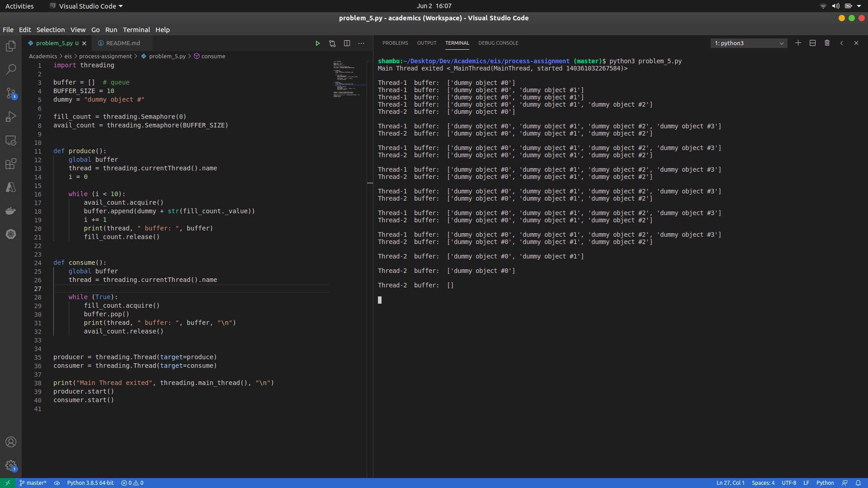The image size is (868, 488).
Task: Click the Open Changes compare icon
Action: [332, 43]
